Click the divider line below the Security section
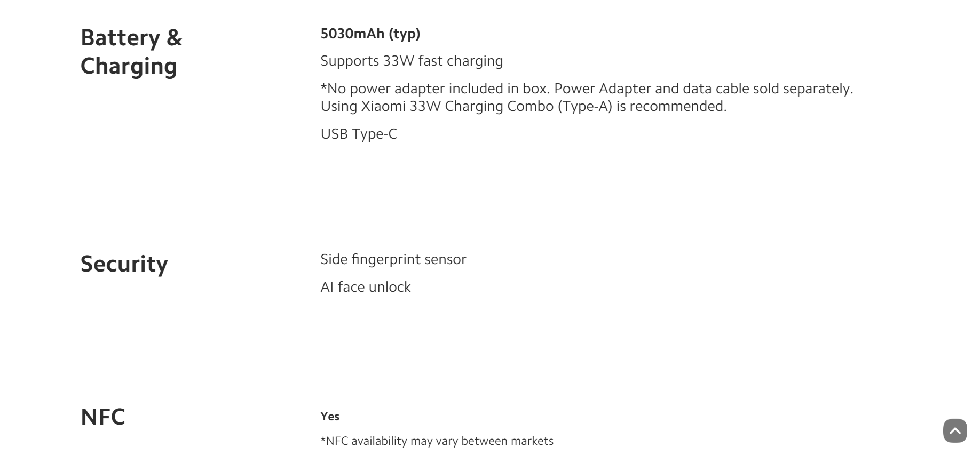The height and width of the screenshot is (455, 980). tap(489, 349)
